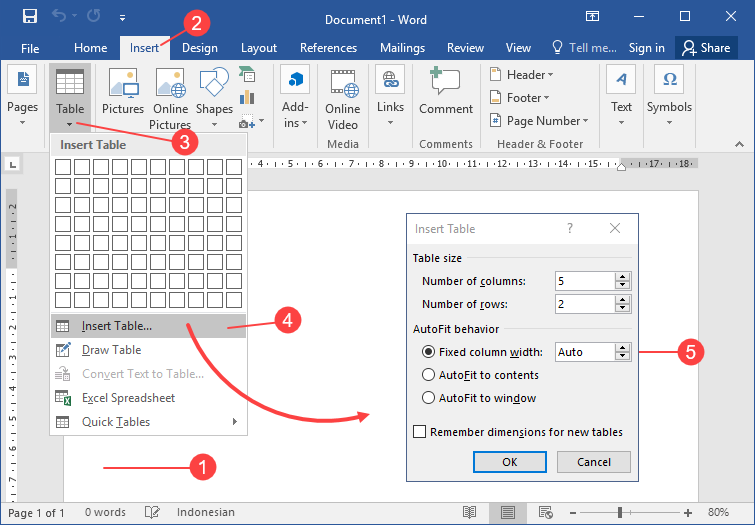Click the zoom out minus button
This screenshot has width=755, height=525.
573,512
